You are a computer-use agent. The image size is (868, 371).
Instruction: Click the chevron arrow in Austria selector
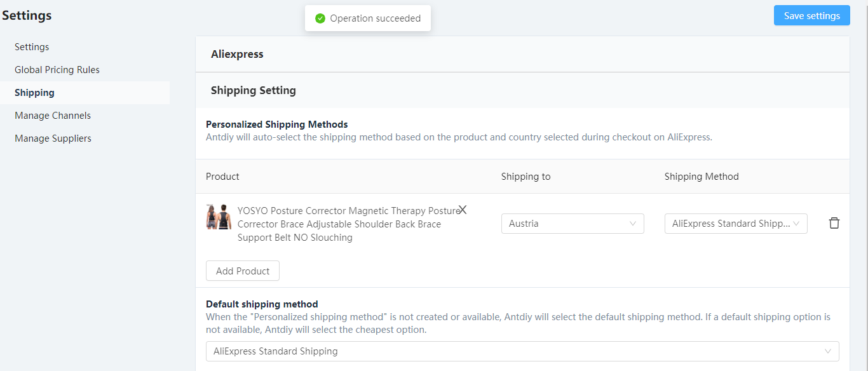633,224
